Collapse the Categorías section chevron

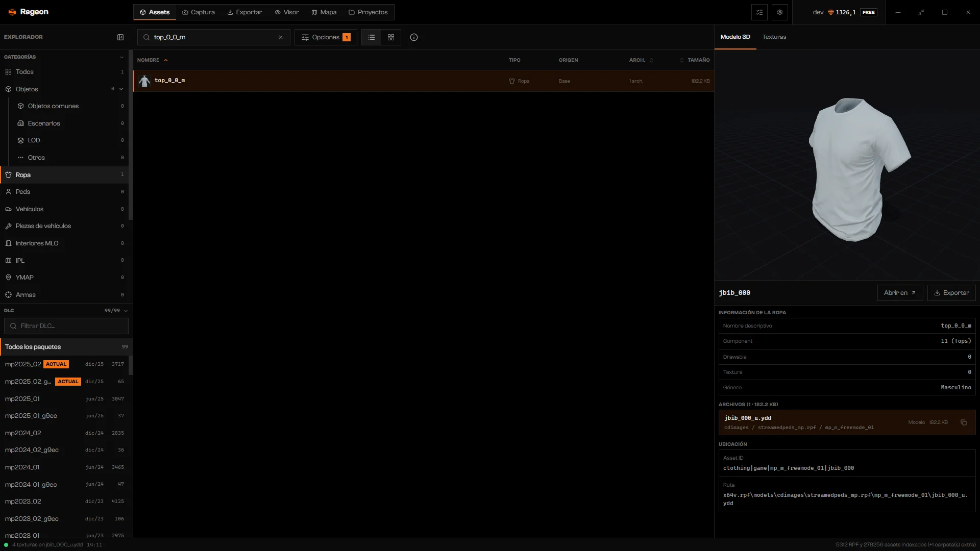[x=121, y=57]
